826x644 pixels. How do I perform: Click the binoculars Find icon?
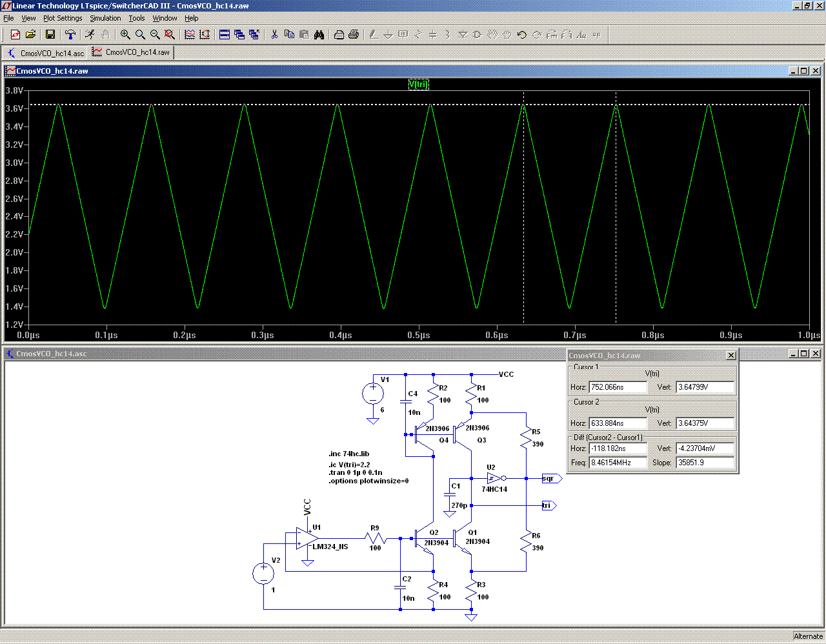[319, 35]
